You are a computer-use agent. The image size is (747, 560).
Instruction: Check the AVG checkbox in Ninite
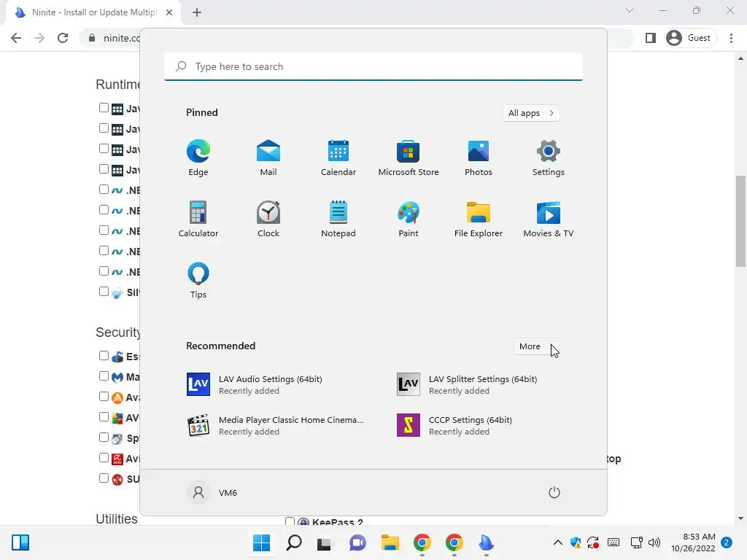click(104, 417)
